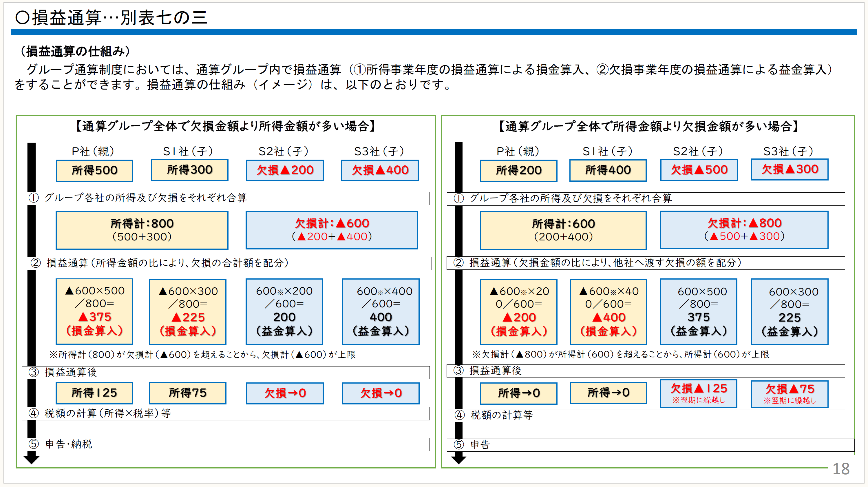The image size is (868, 487).
Task: Click the 欠損▲75 翌期に繰越し box
Action: [789, 394]
